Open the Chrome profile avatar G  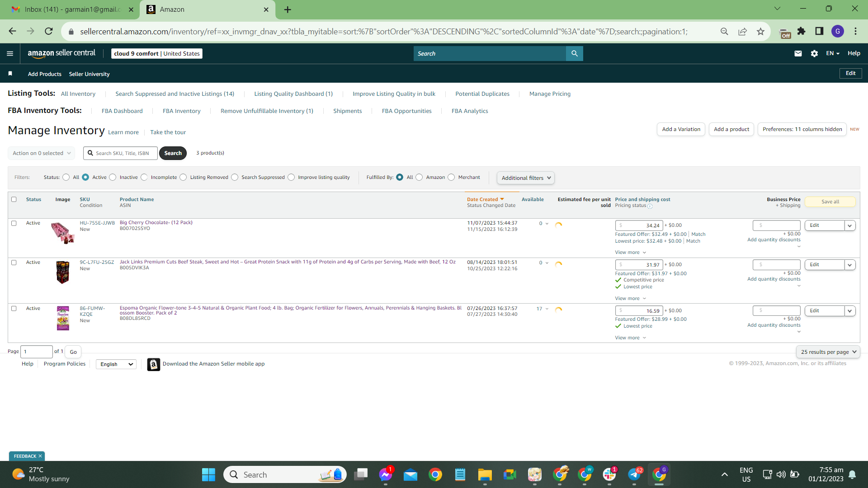click(838, 31)
